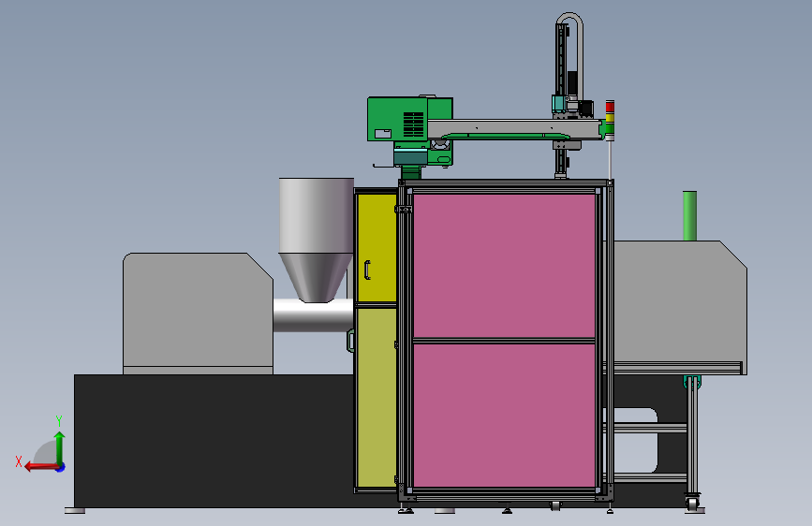The image size is (812, 526).
Task: Select the black machine base
Action: point(214,441)
